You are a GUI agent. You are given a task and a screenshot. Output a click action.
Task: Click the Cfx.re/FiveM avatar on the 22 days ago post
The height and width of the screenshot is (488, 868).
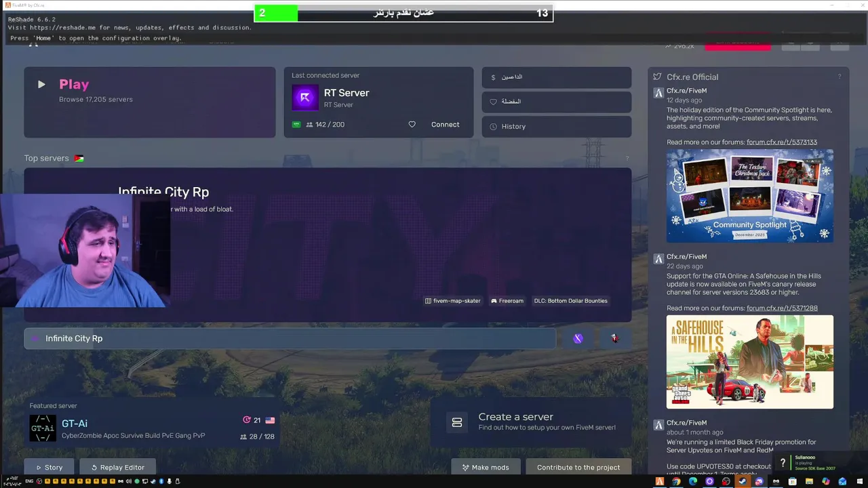tap(658, 258)
